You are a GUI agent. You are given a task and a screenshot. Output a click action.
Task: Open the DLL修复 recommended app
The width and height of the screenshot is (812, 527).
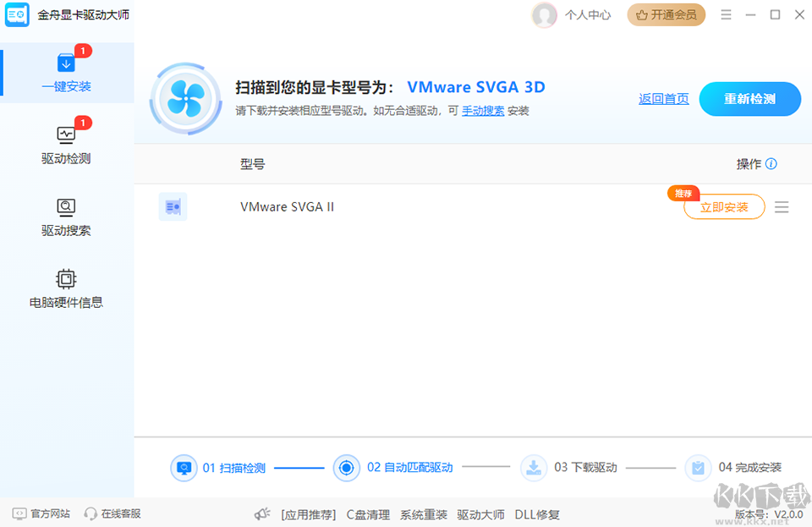(537, 514)
